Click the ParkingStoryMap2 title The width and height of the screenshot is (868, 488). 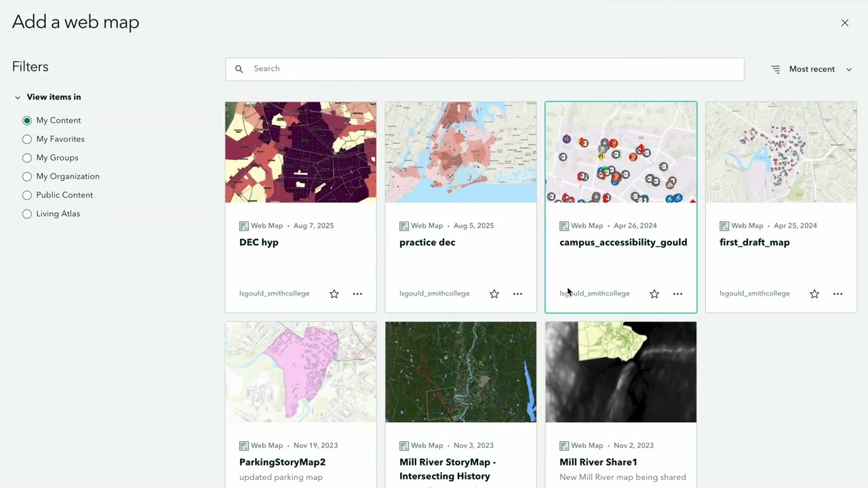pyautogui.click(x=282, y=462)
